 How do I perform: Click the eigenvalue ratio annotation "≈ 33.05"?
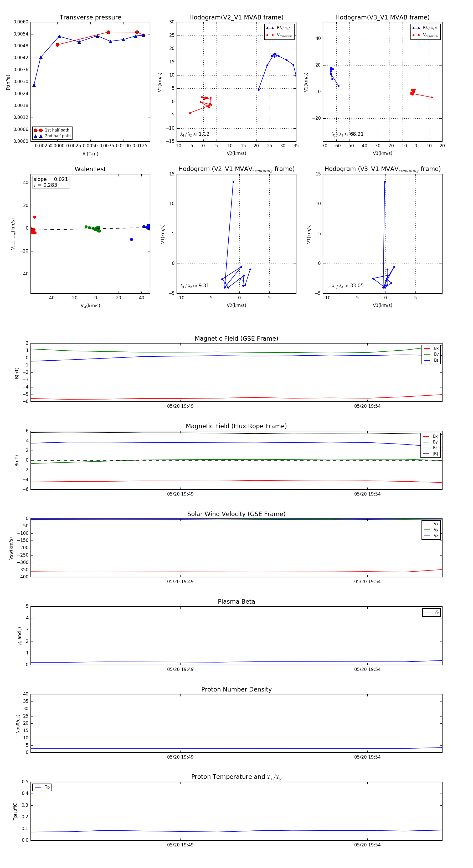click(347, 286)
